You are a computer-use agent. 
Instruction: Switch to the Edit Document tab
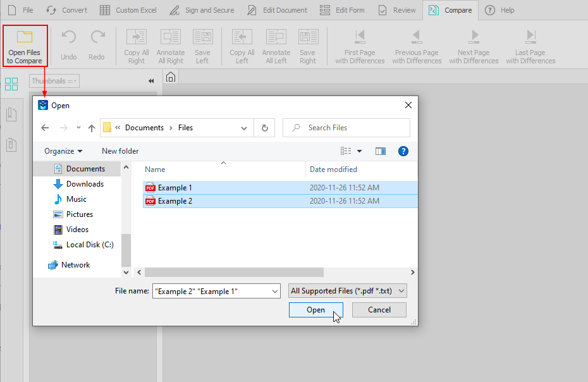(278, 10)
